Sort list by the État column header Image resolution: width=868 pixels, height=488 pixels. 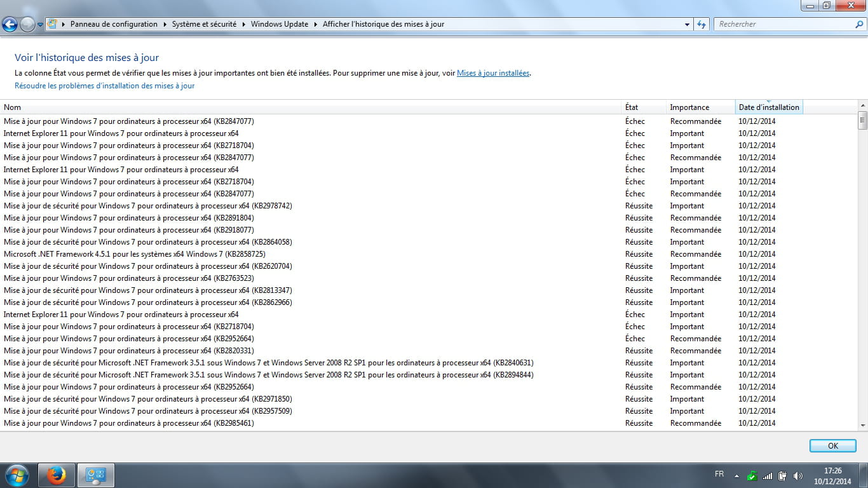644,107
